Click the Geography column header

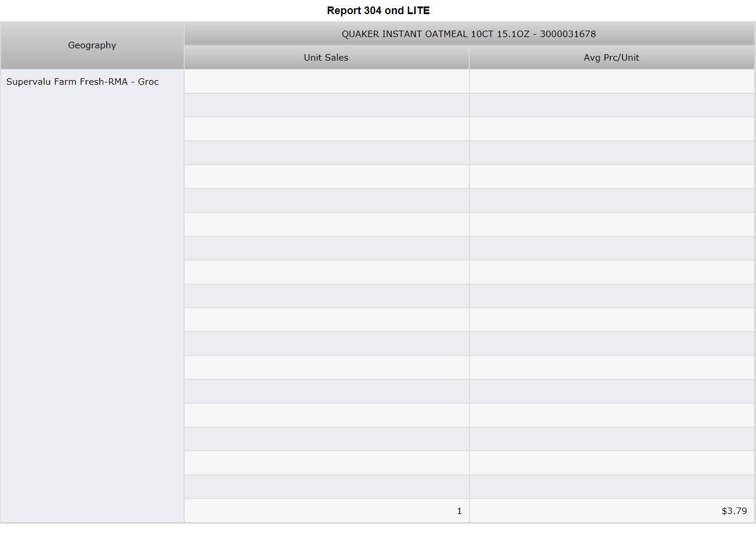[x=92, y=45]
